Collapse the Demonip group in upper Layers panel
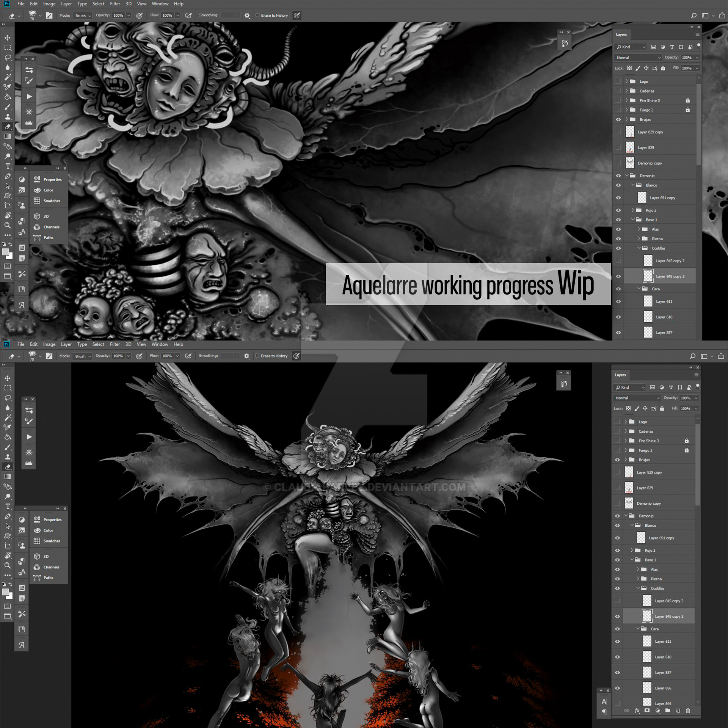The width and height of the screenshot is (728, 728). [x=627, y=175]
